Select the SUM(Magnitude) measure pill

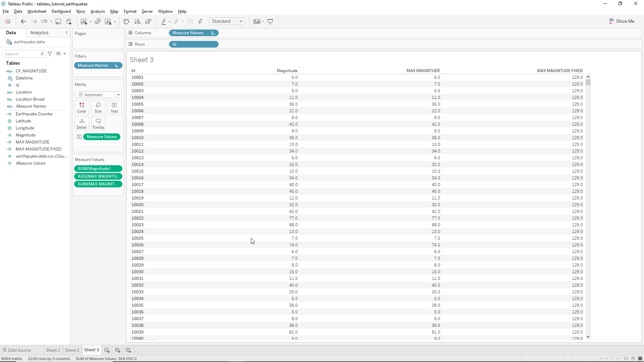coord(98,169)
